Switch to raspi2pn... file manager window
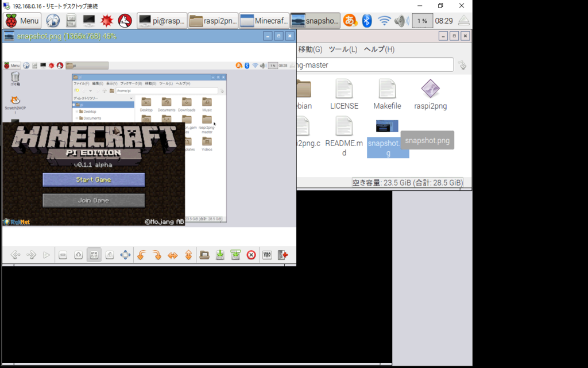 point(213,21)
